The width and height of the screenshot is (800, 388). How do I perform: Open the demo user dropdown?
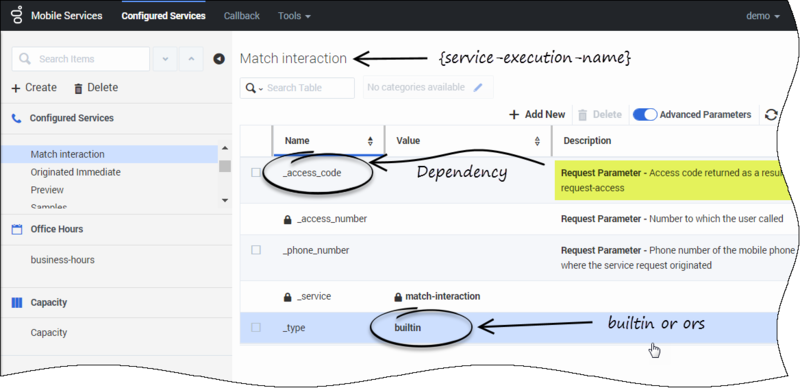pos(763,16)
